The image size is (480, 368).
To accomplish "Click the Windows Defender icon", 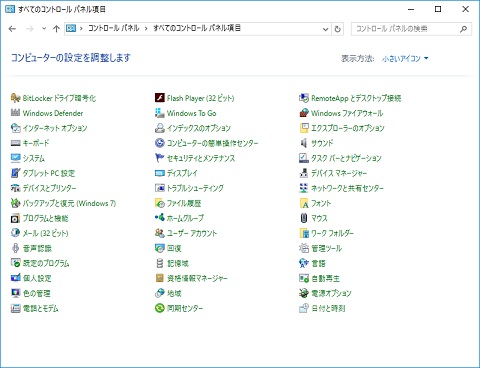I will click(15, 113).
